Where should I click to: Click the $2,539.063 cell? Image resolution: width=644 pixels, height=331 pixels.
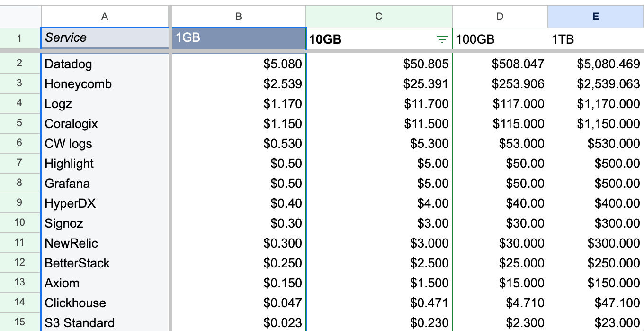[596, 83]
